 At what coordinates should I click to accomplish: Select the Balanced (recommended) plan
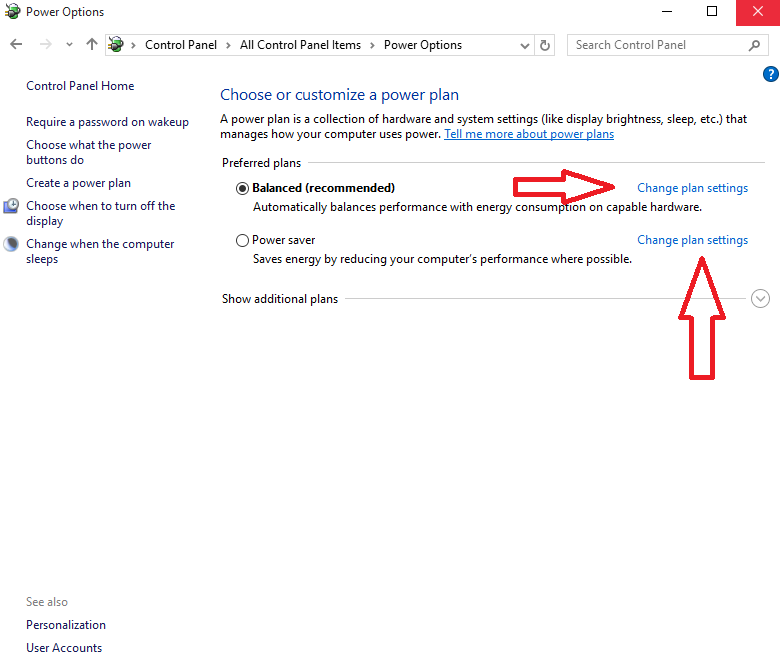(242, 188)
